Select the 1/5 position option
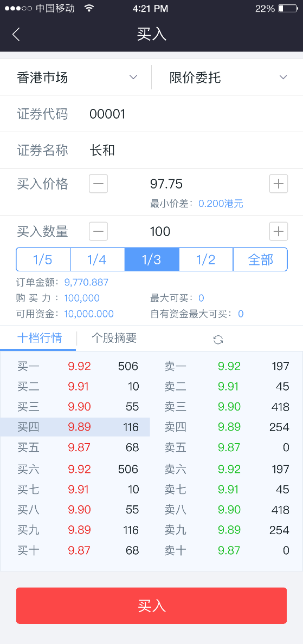 click(x=43, y=259)
